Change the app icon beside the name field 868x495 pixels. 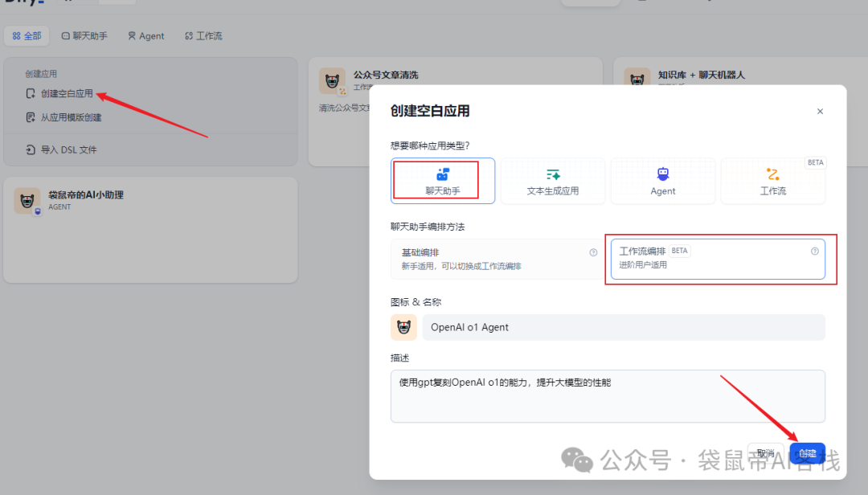[x=403, y=327]
